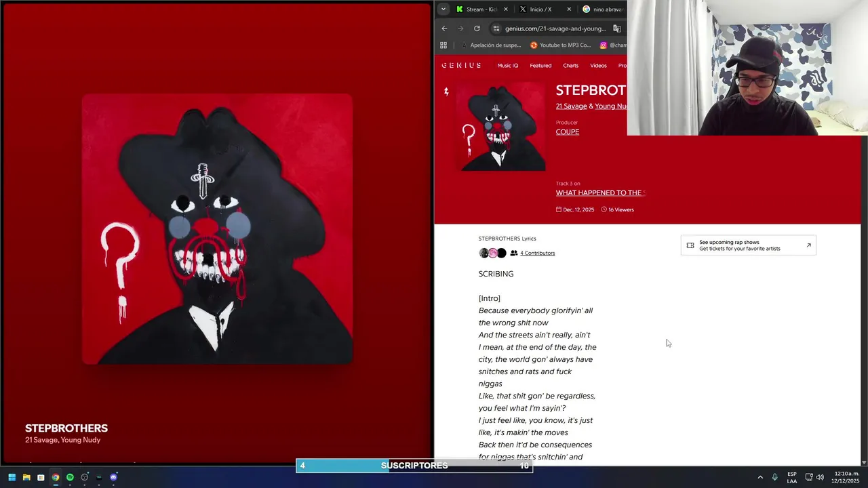Open the ESP LAA language switcher
Screen dimensions: 868x488
tap(791, 477)
